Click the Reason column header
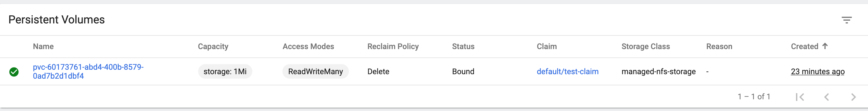 point(719,46)
